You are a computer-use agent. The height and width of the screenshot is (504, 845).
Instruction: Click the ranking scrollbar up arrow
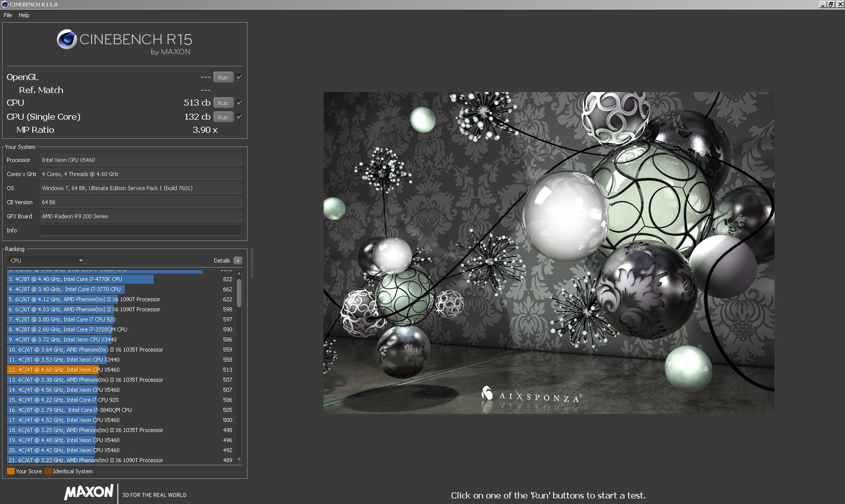[239, 273]
